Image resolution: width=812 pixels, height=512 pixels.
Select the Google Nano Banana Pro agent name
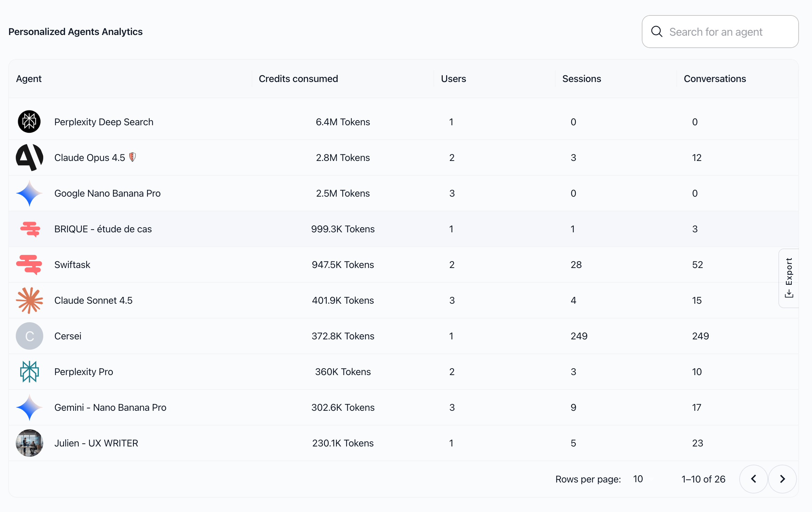pos(107,193)
